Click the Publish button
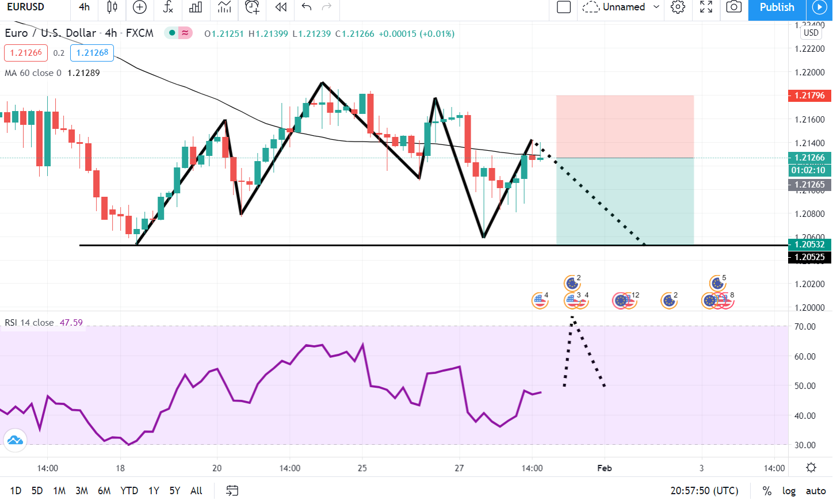This screenshot has height=504, width=833. [x=777, y=7]
